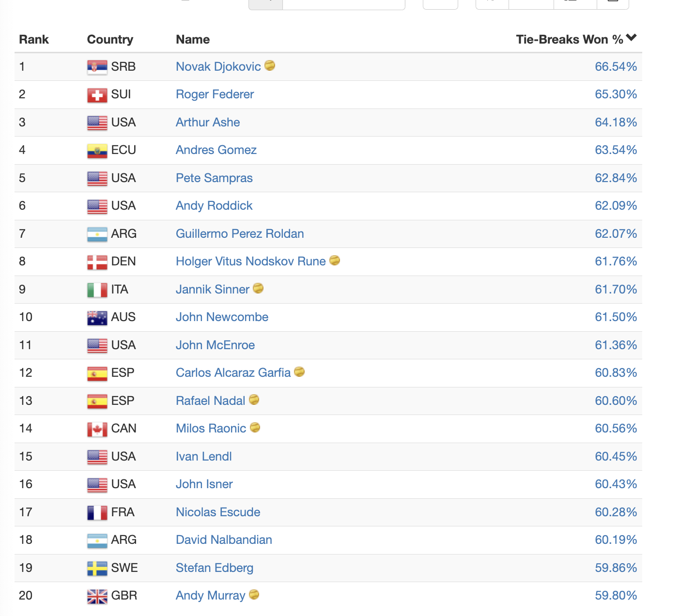
Task: Click the Ecuador flag in Andres Gomez's row
Action: (97, 151)
